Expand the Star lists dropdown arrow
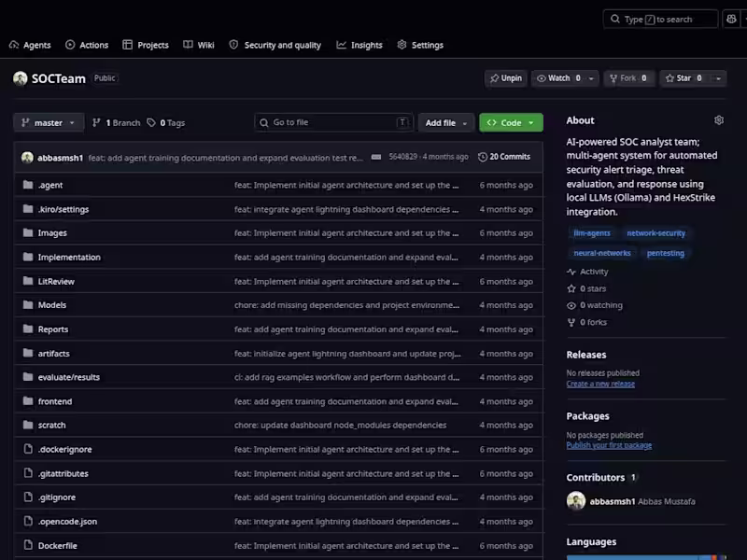 [718, 78]
